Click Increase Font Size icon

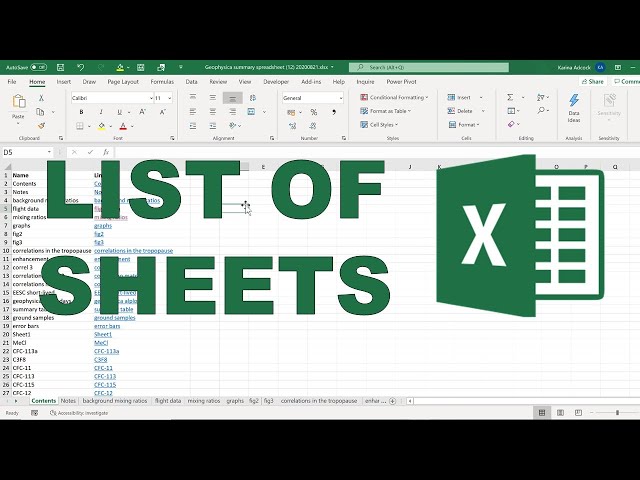click(x=142, y=112)
